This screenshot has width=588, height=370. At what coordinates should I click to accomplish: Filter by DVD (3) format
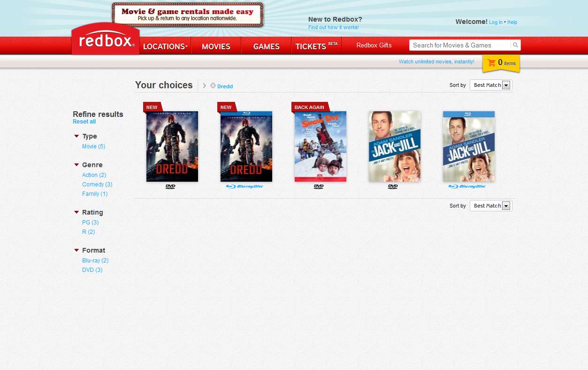(x=92, y=270)
